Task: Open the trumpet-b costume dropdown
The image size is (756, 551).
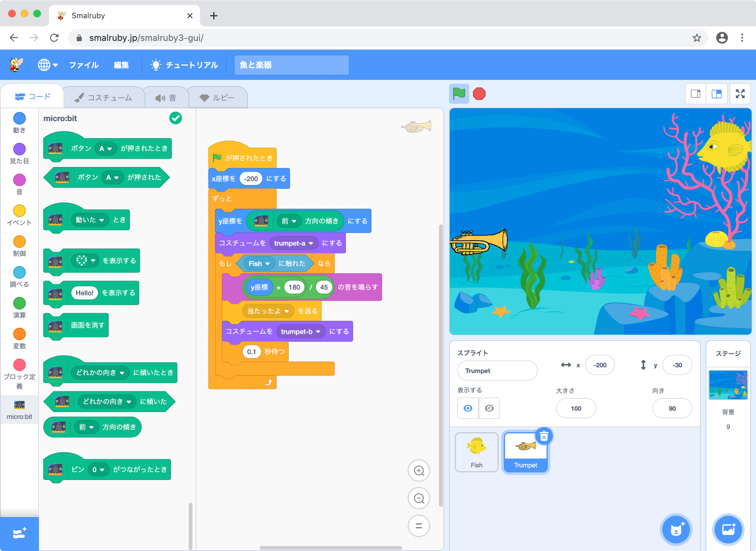Action: 301,332
